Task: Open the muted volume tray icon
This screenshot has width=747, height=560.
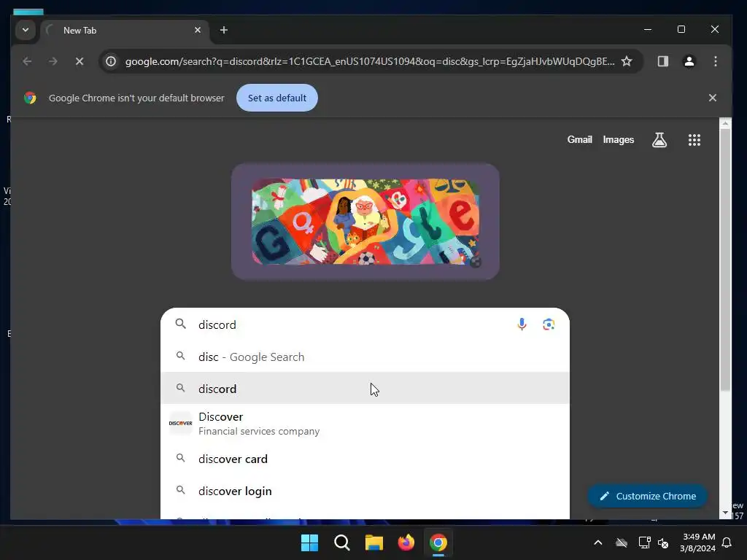Action: [x=662, y=542]
